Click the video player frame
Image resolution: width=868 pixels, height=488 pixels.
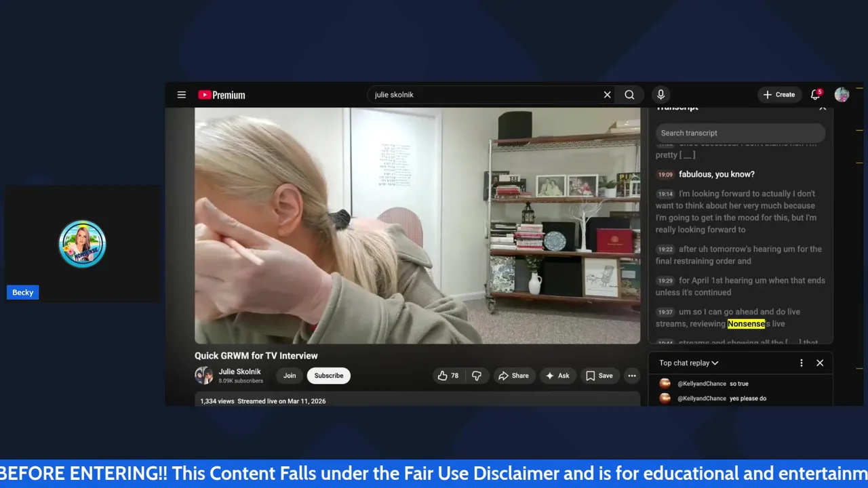[x=417, y=226]
